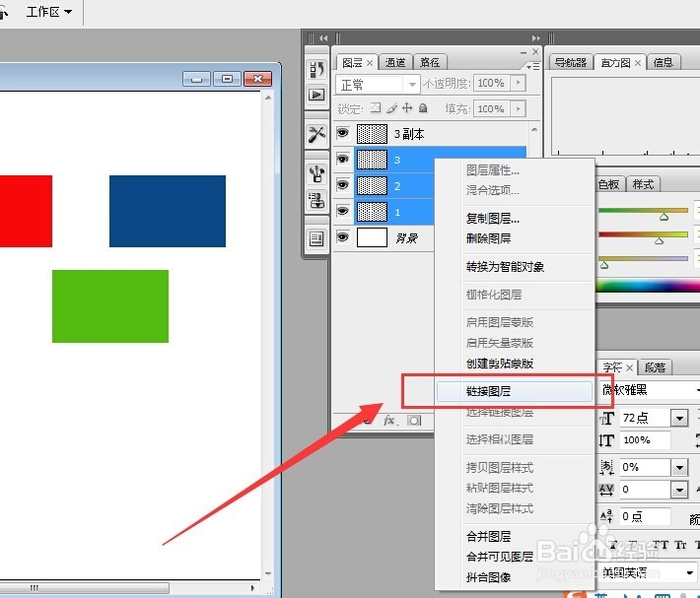The width and height of the screenshot is (700, 598).
Task: Open the blend mode 正常 dropdown
Action: [378, 84]
